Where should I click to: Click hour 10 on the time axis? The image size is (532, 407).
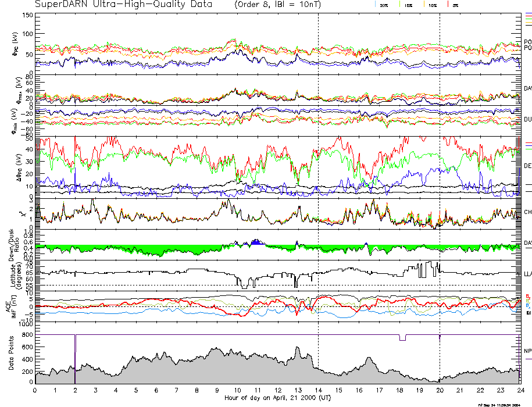[x=237, y=390]
